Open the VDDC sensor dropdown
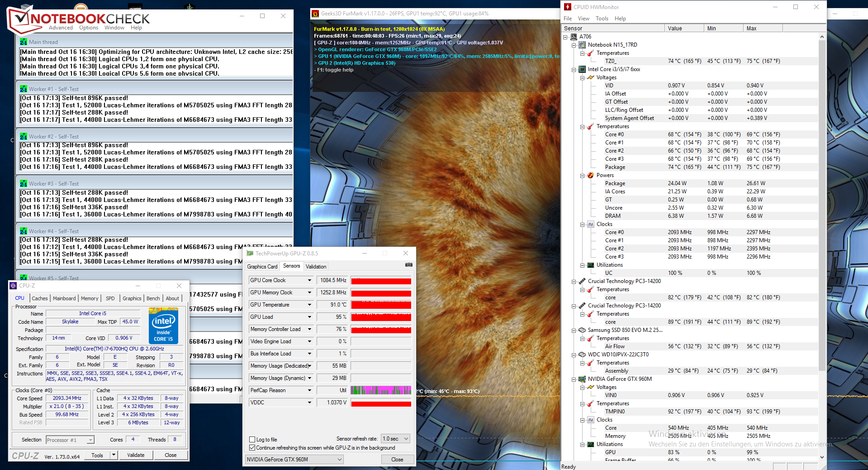 (309, 403)
